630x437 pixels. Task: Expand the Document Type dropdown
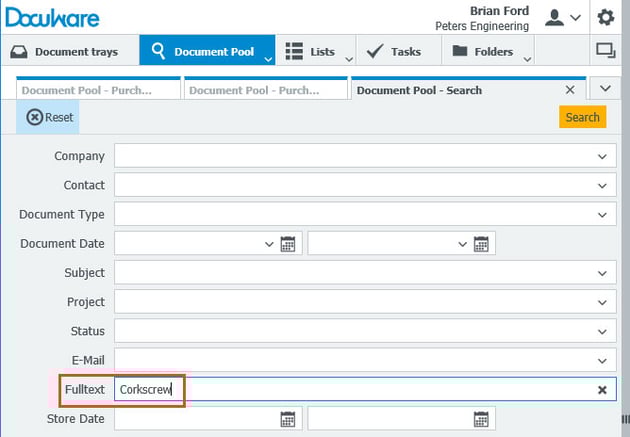pyautogui.click(x=602, y=215)
